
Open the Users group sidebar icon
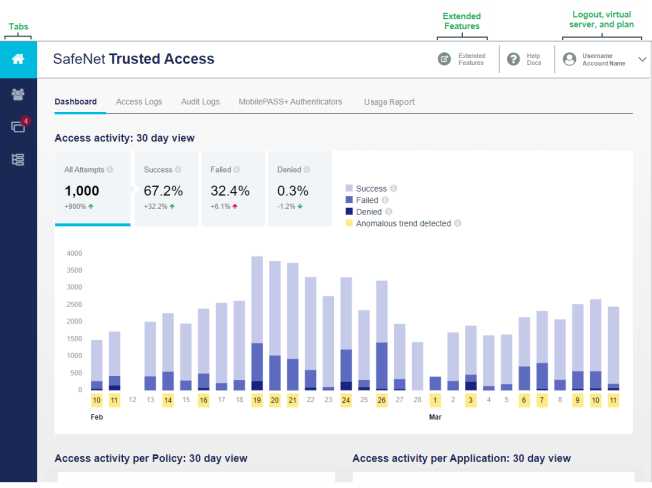pos(18,94)
